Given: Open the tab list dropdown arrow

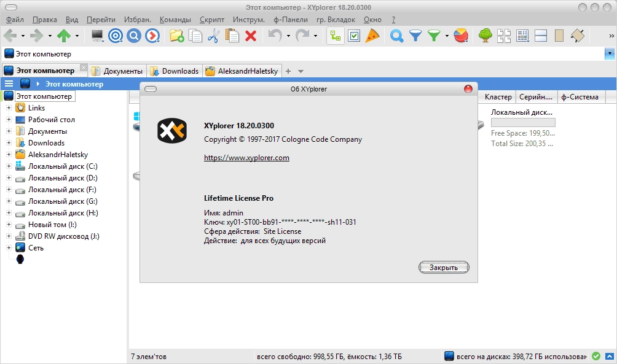Looking at the screenshot, I should 301,72.
